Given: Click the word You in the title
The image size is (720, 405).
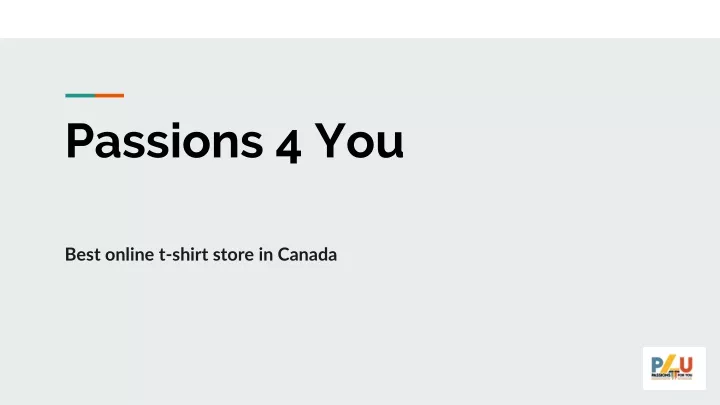Looking at the screenshot, I should (x=359, y=141).
